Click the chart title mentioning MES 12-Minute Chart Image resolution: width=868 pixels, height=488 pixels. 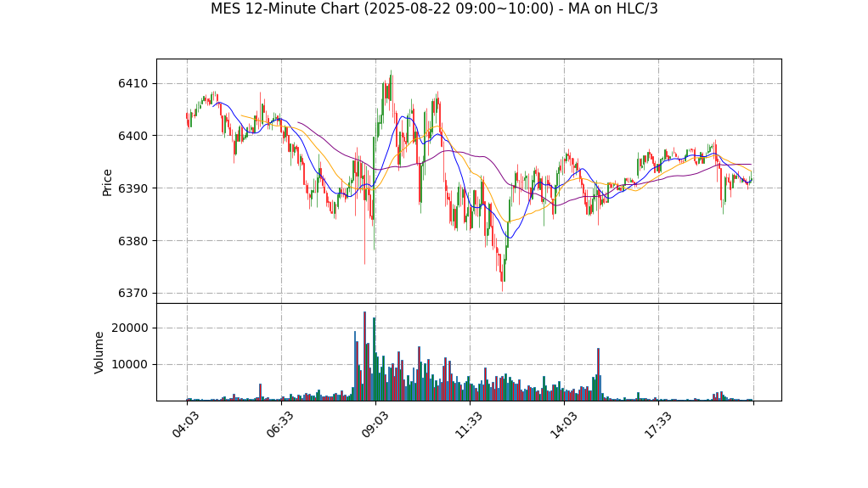434,8
